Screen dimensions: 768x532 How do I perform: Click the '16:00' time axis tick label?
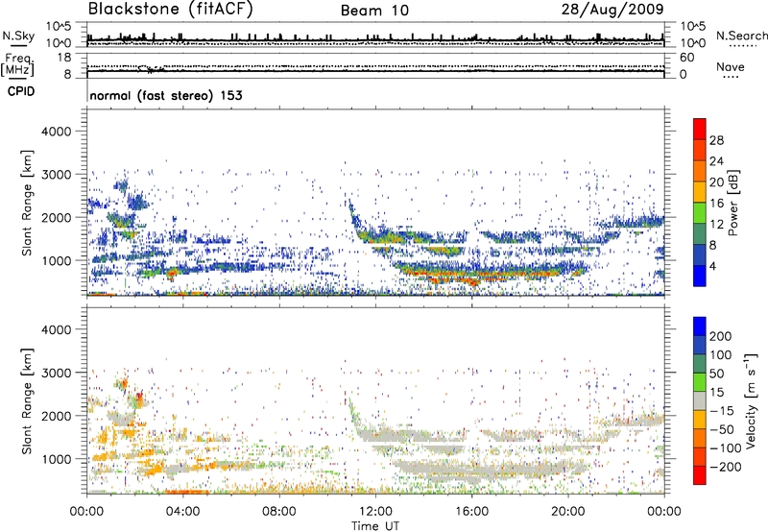[471, 512]
